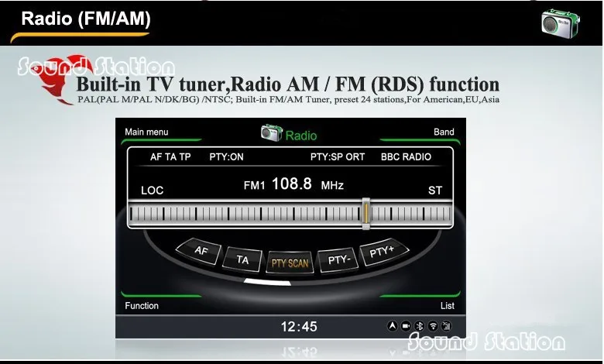Viewport: 604px width, 364px height.
Task: Tap the 3G signal strength icon
Action: click(x=447, y=326)
